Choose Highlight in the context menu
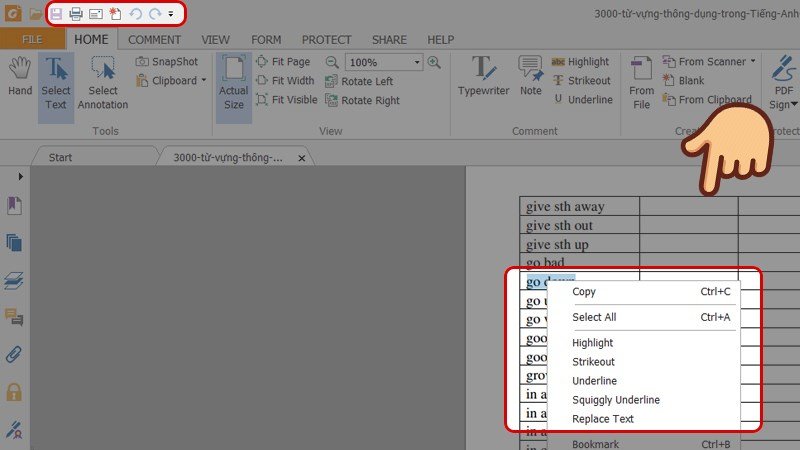 [x=643, y=343]
